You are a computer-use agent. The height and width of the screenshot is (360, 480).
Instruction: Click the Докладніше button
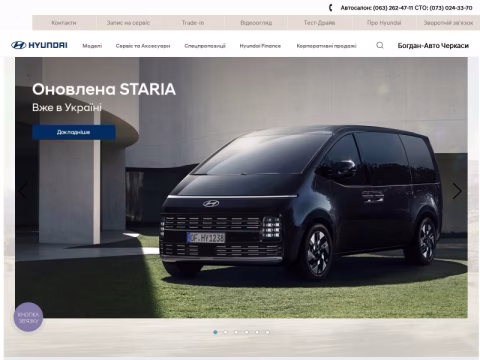click(74, 132)
